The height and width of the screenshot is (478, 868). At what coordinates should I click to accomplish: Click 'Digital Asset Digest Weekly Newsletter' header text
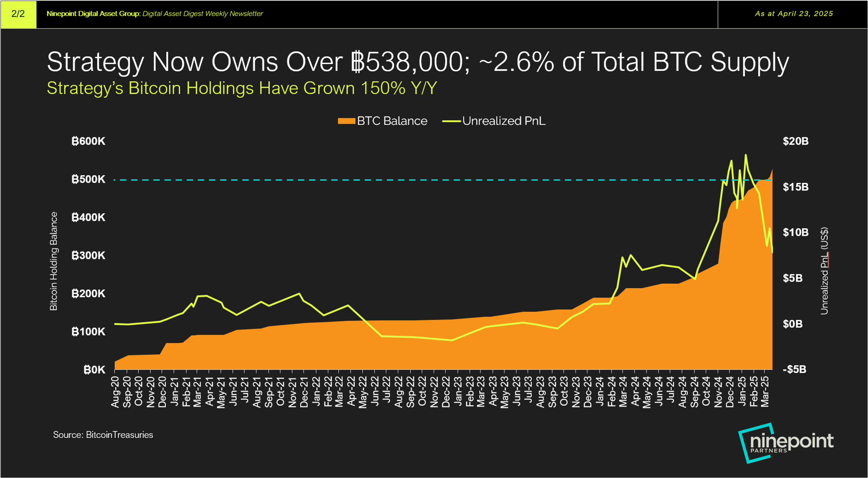pyautogui.click(x=203, y=14)
